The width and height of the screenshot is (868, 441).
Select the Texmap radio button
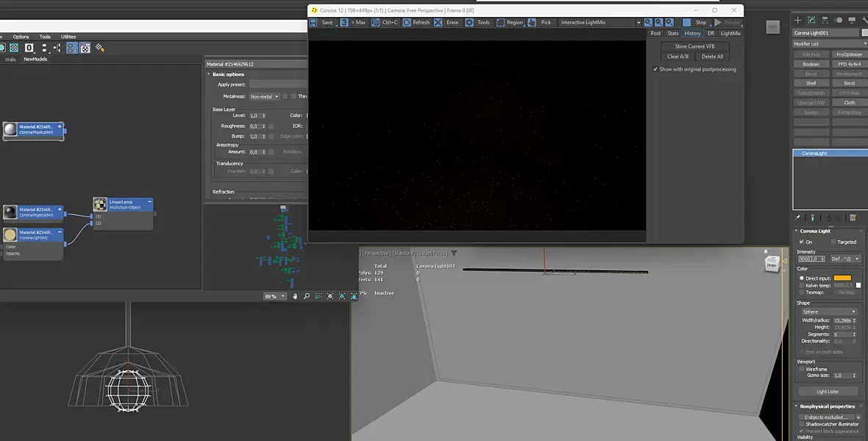click(802, 292)
